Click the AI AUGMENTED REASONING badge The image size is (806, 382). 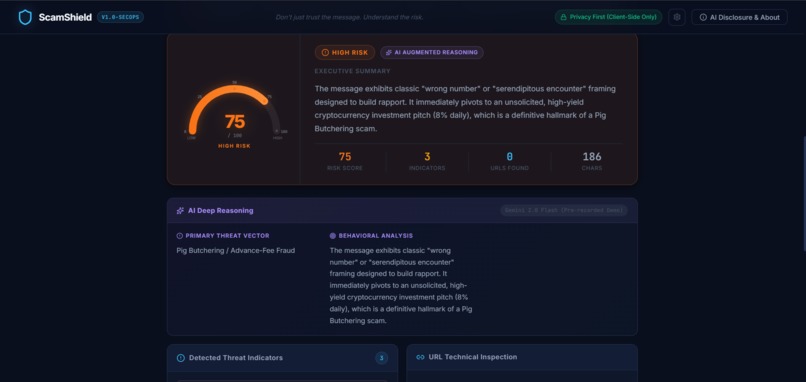432,52
